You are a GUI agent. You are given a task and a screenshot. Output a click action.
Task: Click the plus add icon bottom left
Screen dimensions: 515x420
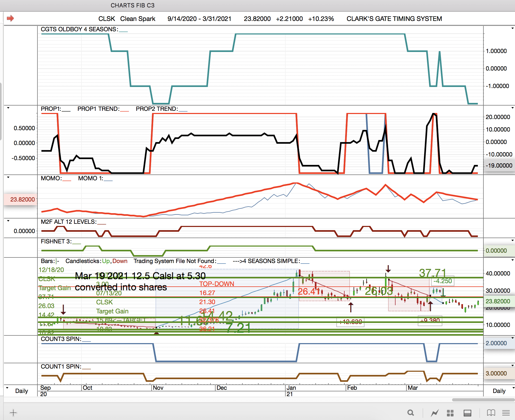(13, 413)
